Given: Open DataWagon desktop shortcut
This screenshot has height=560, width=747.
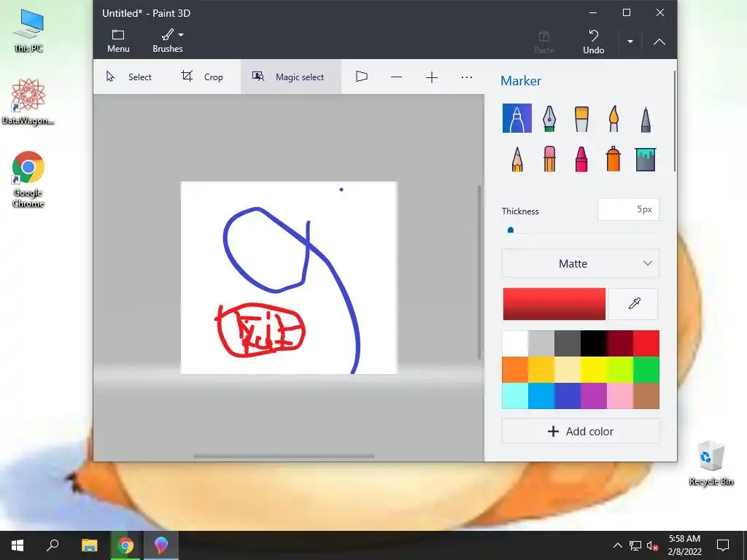Looking at the screenshot, I should coord(28,102).
